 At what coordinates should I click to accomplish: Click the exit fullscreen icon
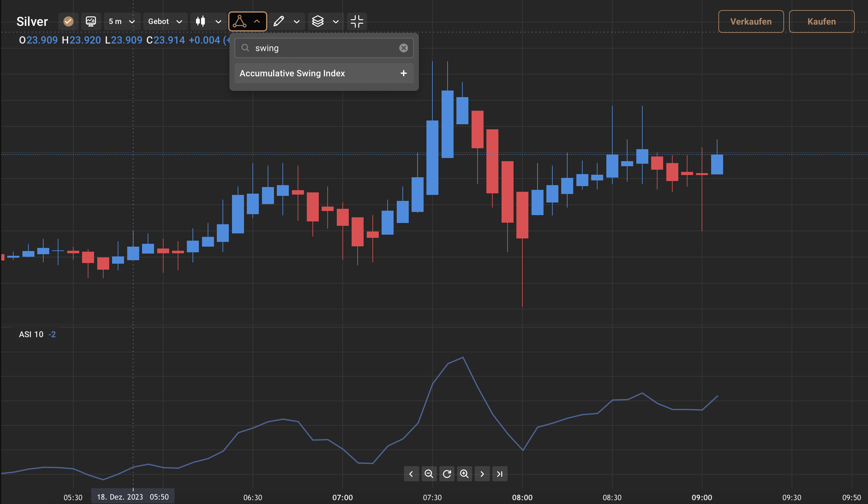click(357, 21)
